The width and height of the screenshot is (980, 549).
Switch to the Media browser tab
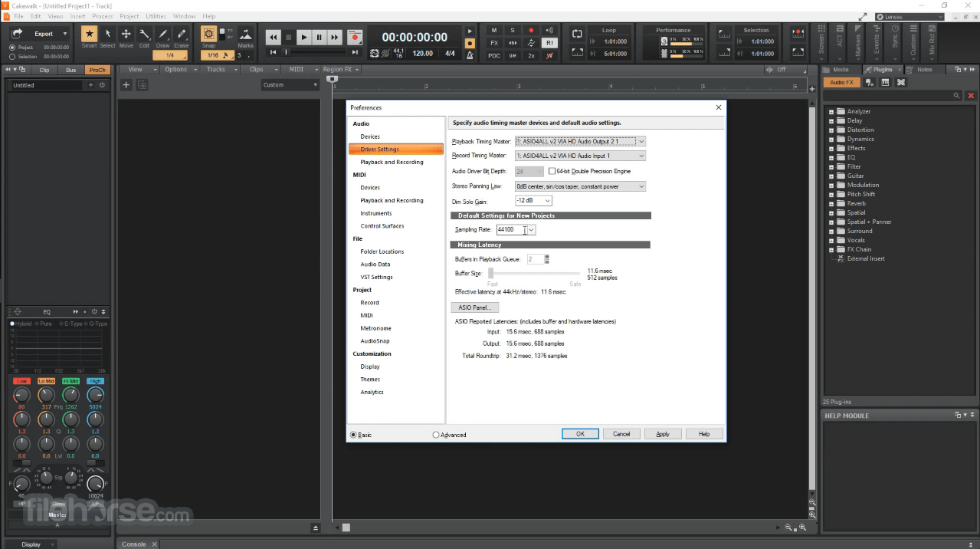[x=841, y=70]
